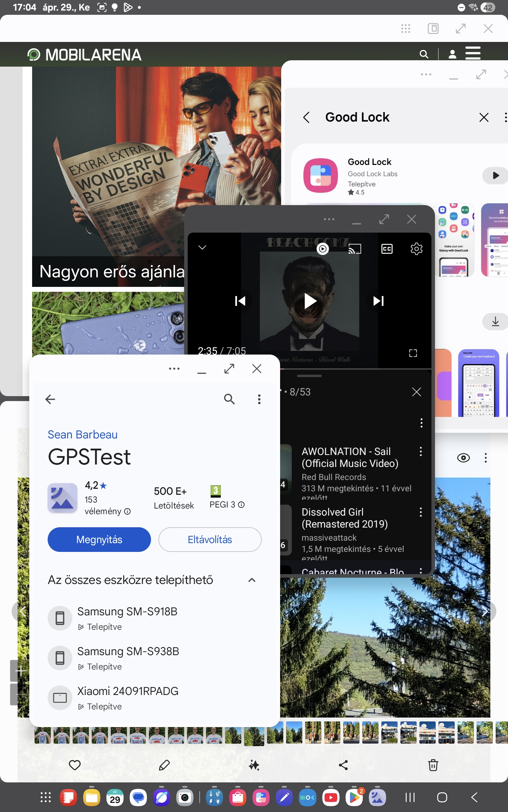Open playlist options three-dot menu under 8/53

421,423
